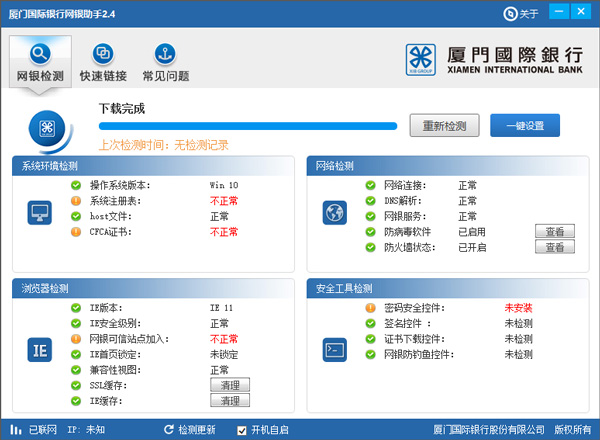600x440 pixels.
Task: Click the 检测更新 refresh icon
Action: point(169,430)
